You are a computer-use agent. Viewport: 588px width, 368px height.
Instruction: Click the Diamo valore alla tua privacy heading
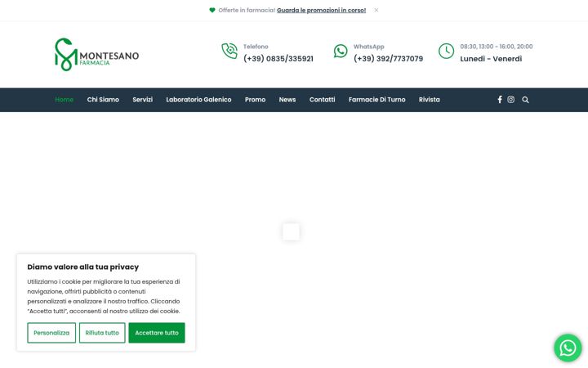click(82, 267)
